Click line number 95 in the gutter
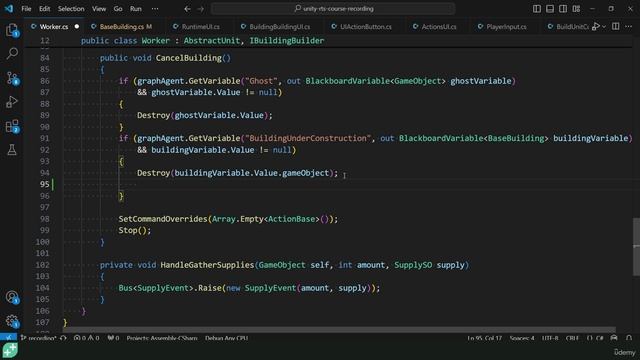Image resolution: width=640 pixels, height=360 pixels. click(x=44, y=184)
